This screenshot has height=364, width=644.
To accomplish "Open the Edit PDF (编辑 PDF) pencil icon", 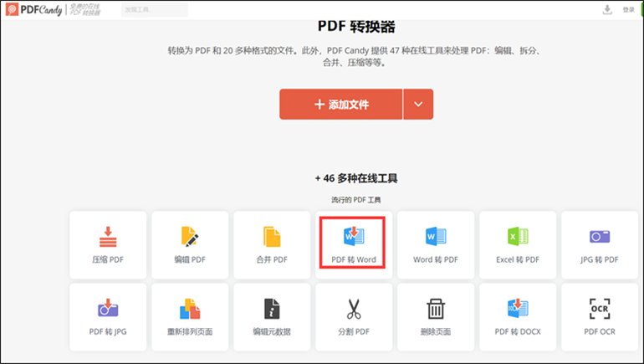I will (x=190, y=237).
